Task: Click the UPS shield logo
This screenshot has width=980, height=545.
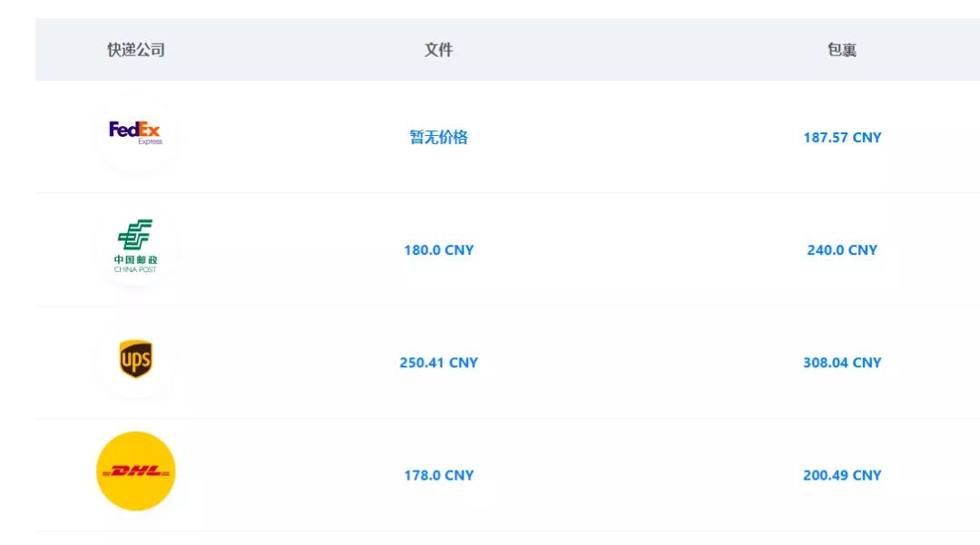Action: pos(136,360)
